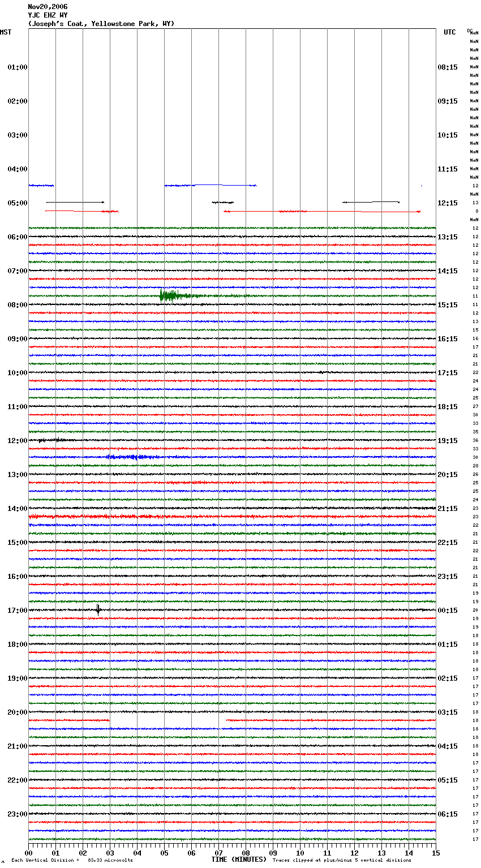Click the Traces clipped at plus/minus footnote
The height and width of the screenshot is (868, 481).
point(342,860)
